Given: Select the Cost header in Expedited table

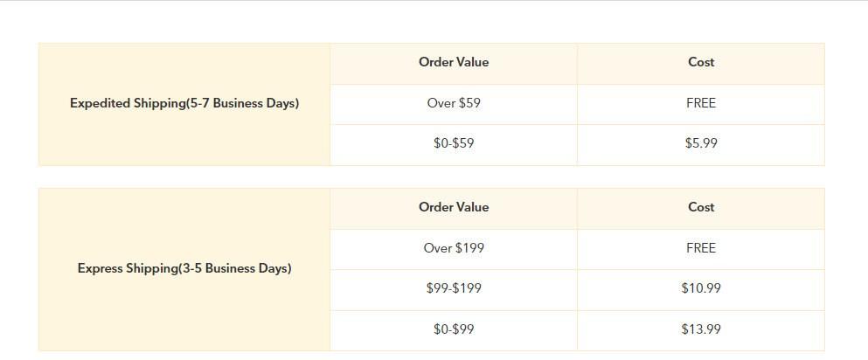Looking at the screenshot, I should [x=701, y=64].
